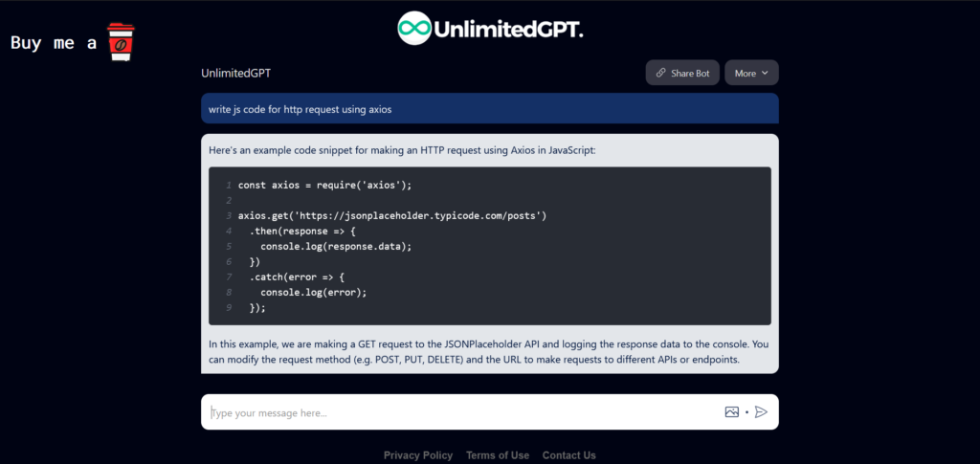Click the intro sentence above the code block
The height and width of the screenshot is (464, 980).
coord(402,149)
